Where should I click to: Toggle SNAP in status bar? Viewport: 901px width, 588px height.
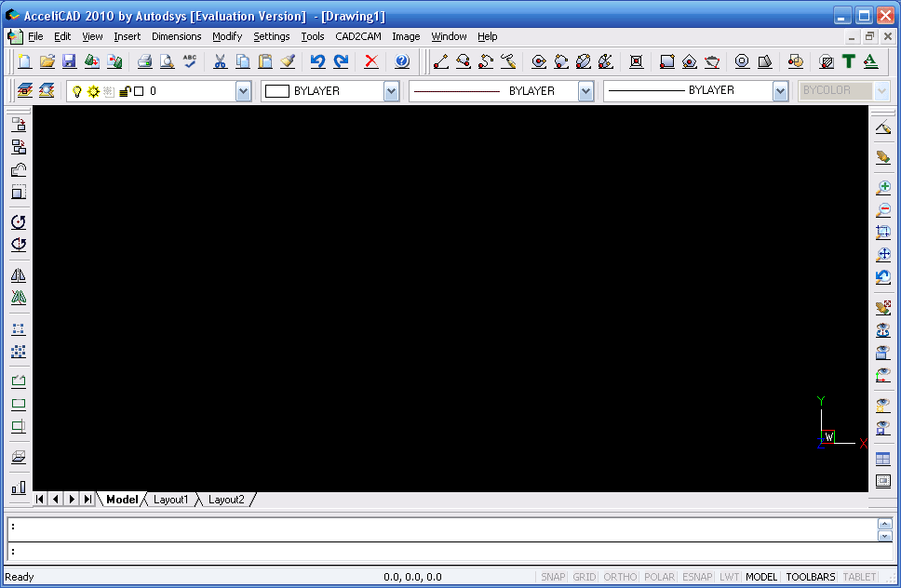[x=553, y=577]
